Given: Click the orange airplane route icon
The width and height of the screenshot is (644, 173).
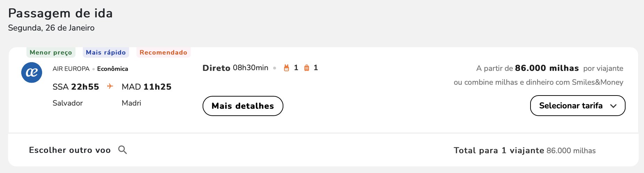Looking at the screenshot, I should 110,86.
